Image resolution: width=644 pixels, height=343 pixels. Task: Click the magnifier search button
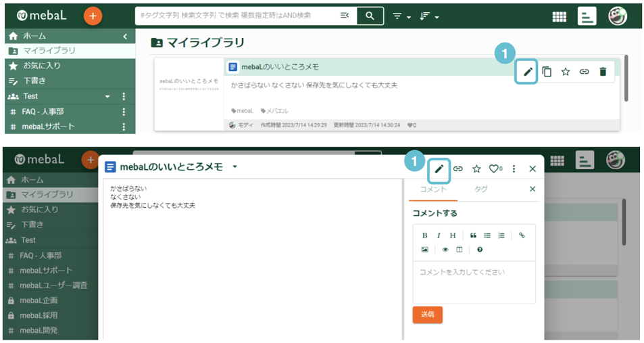370,16
